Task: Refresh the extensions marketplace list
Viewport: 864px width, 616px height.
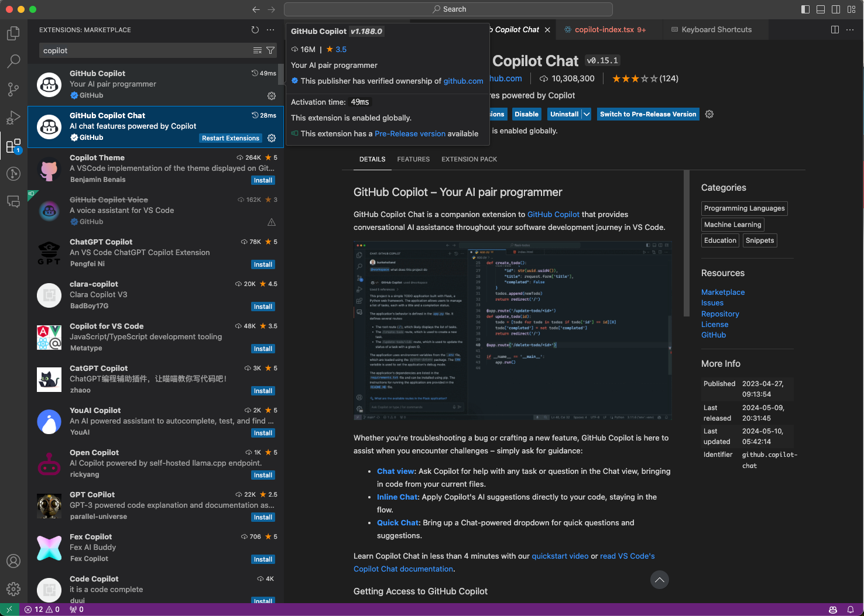Action: coord(255,30)
